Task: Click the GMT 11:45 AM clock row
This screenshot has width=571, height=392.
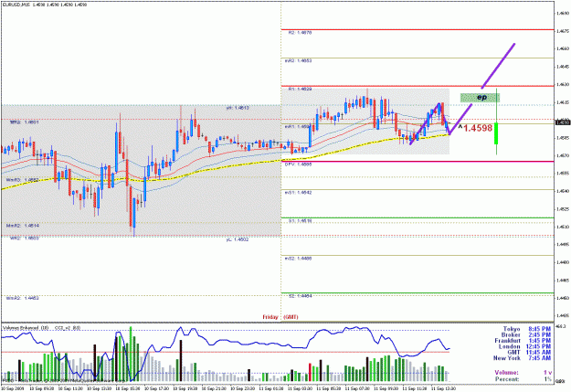Action: [x=529, y=353]
